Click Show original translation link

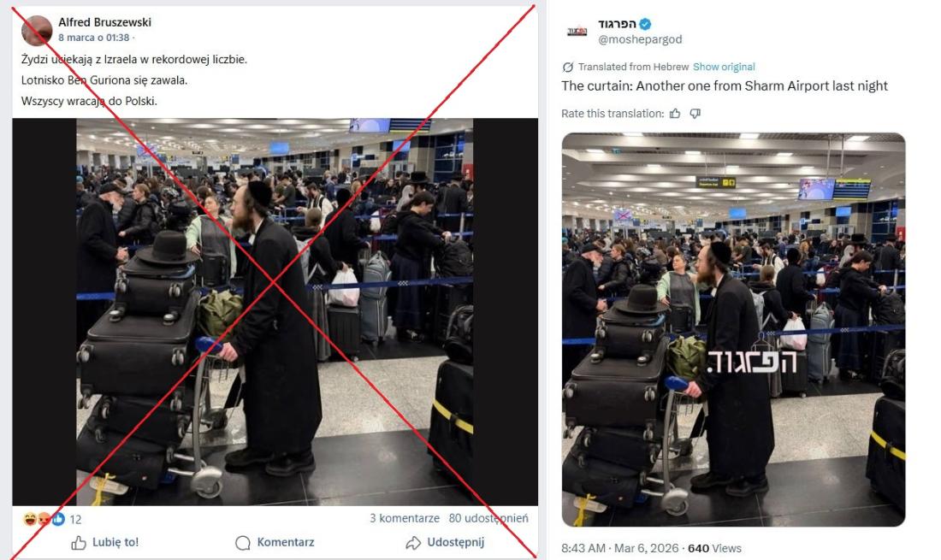point(724,68)
